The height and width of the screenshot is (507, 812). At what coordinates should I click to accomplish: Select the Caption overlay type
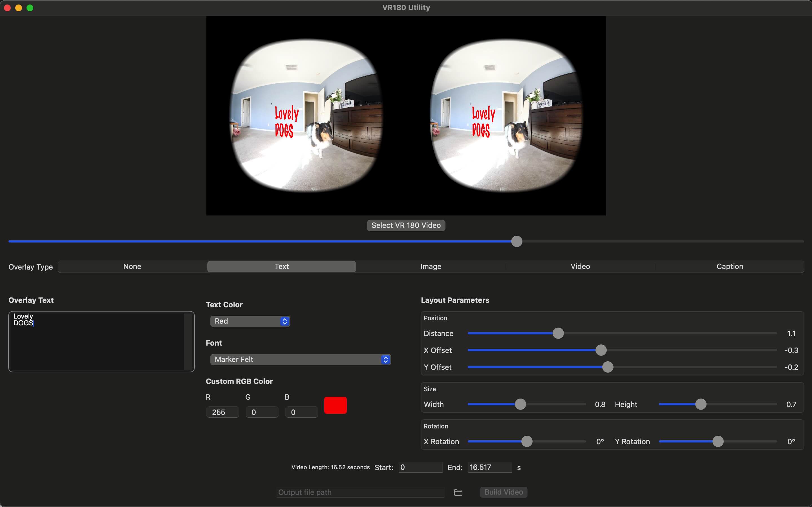pos(729,266)
